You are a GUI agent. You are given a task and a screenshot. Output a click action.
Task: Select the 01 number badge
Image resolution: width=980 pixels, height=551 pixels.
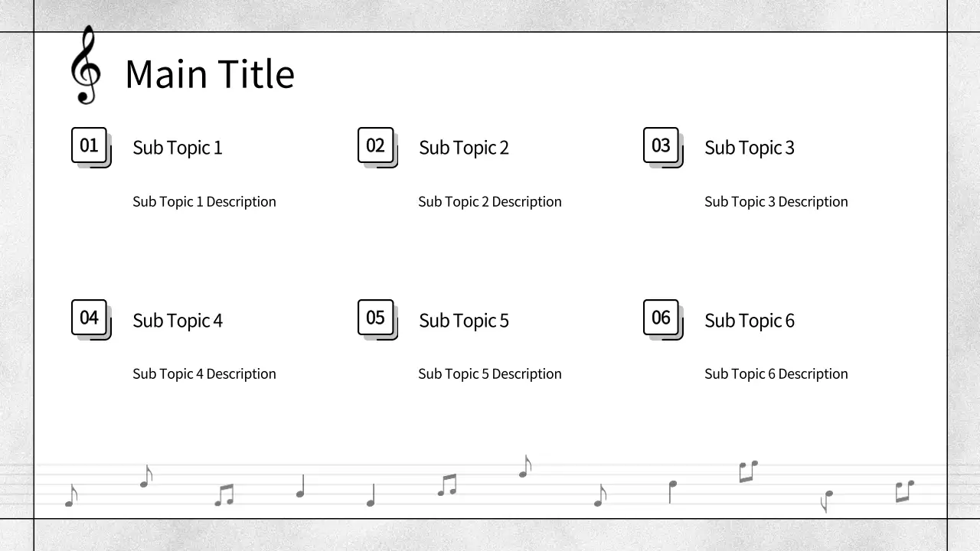point(90,145)
